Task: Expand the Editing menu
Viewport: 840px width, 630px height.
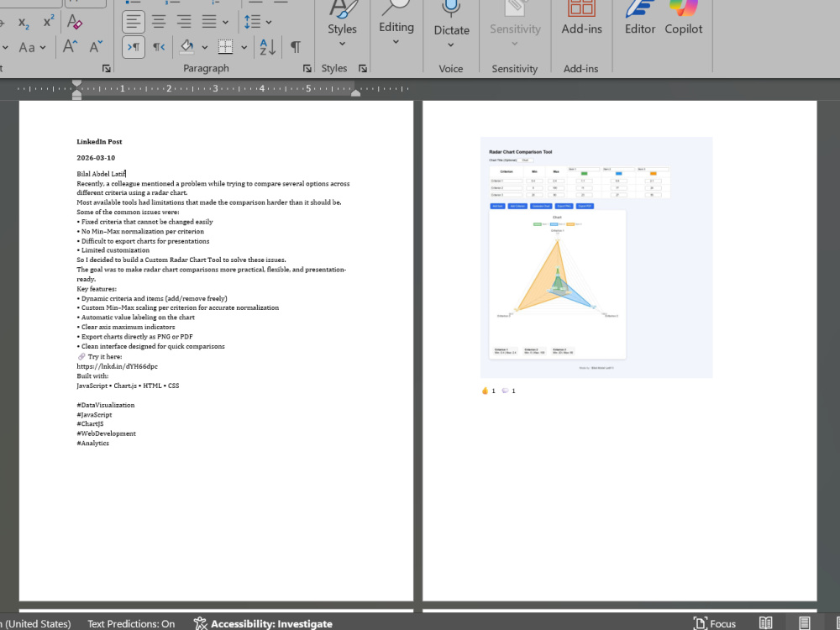Action: (396, 24)
